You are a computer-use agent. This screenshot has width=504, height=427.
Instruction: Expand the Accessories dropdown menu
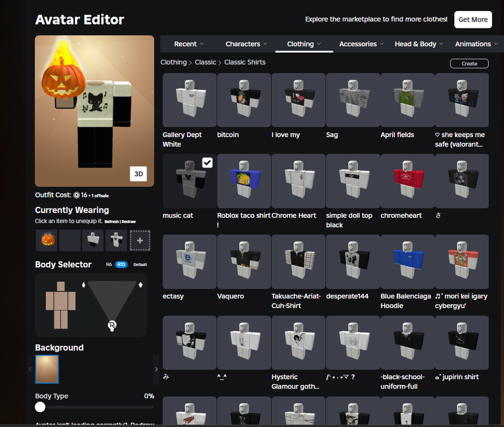coord(361,44)
